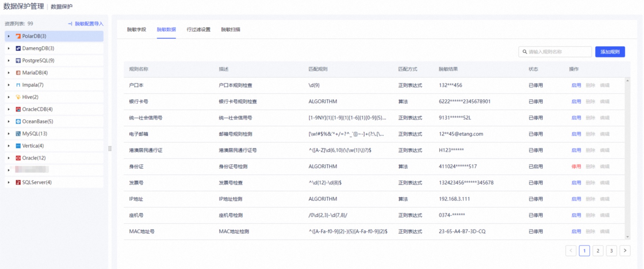Click the 电子邮箱 rule name cell
This screenshot has height=269, width=644.
pyautogui.click(x=138, y=134)
